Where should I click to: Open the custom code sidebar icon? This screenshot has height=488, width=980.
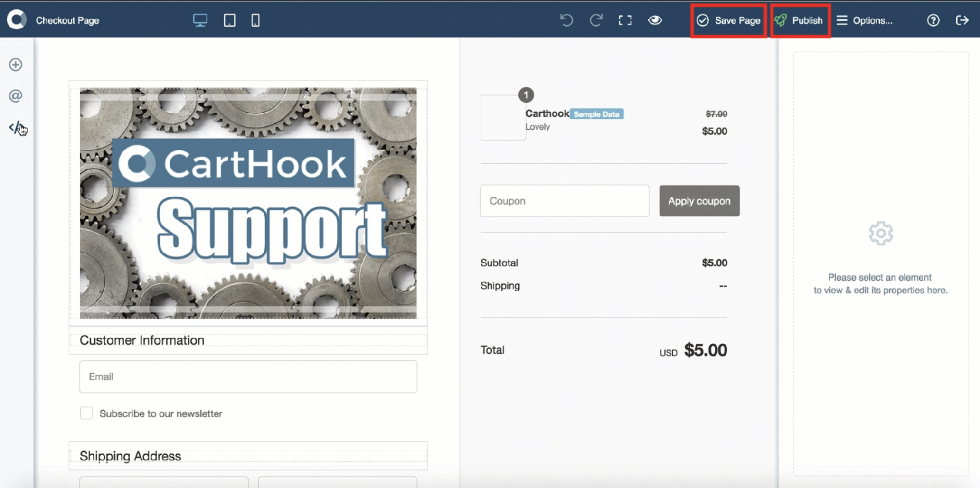click(16, 127)
